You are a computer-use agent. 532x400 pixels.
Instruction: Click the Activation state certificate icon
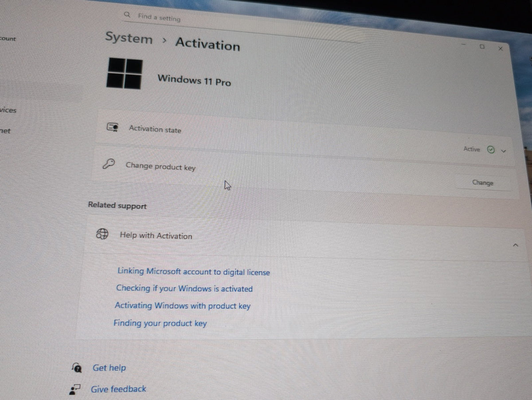pyautogui.click(x=112, y=128)
